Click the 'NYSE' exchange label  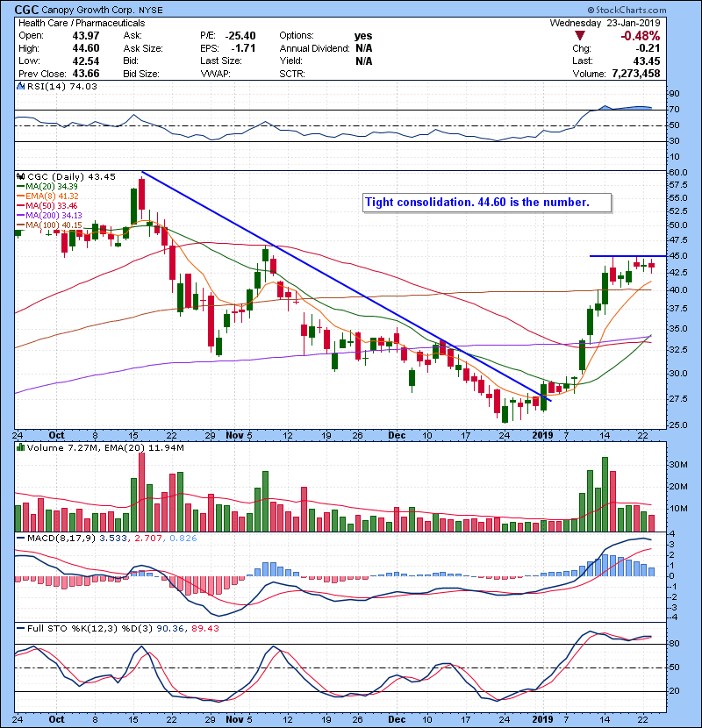pos(151,11)
